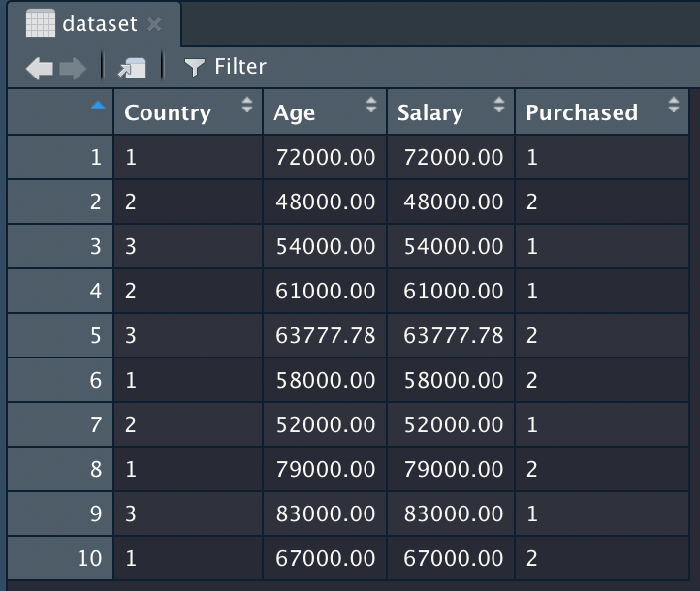Click Salary value 72000.00 in row 1
700x591 pixels.
(x=454, y=157)
